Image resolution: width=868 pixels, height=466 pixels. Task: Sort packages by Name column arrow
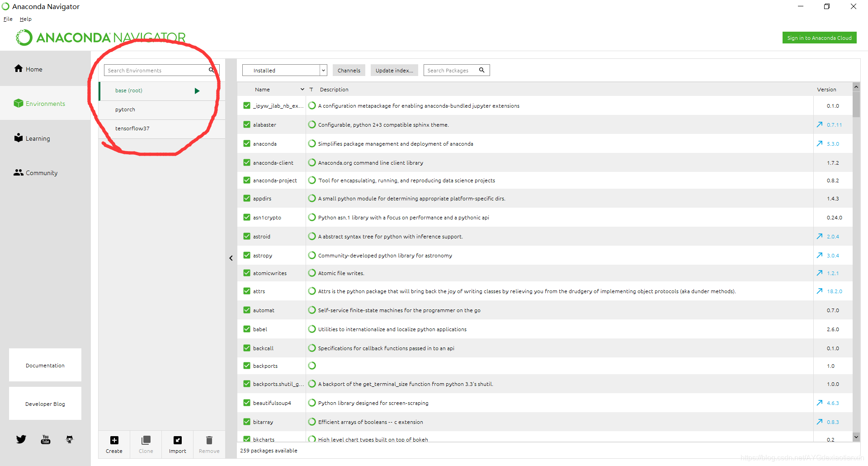[x=302, y=90]
